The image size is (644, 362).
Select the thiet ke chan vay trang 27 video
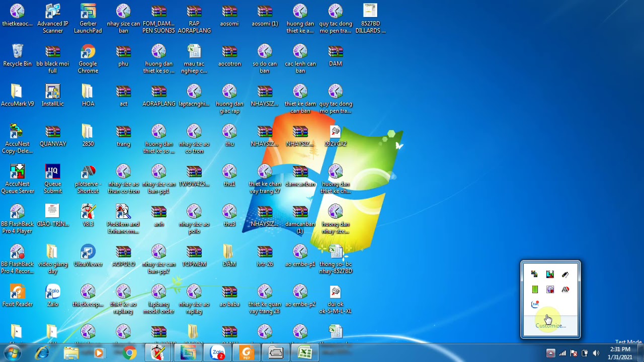(x=265, y=179)
